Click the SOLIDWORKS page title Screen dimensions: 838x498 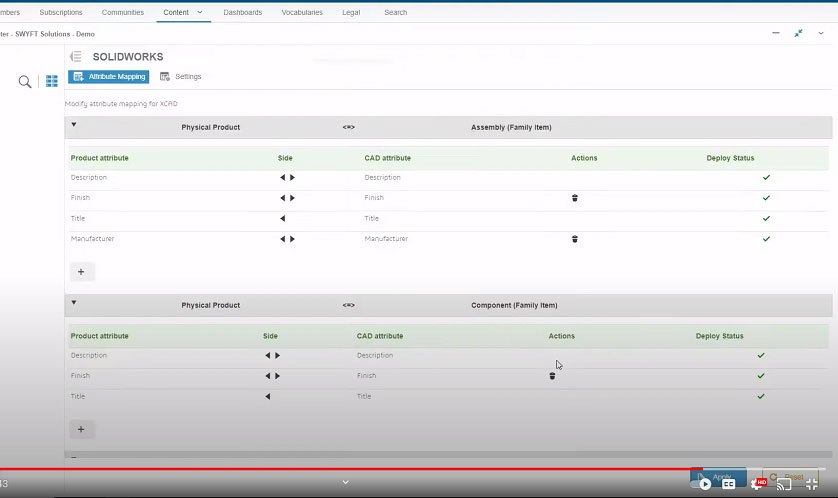click(128, 57)
